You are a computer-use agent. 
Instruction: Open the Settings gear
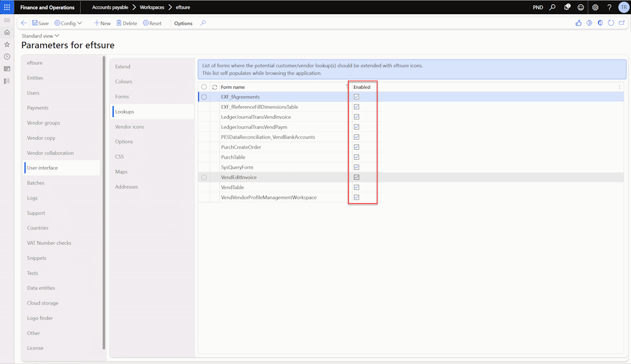tap(595, 7)
